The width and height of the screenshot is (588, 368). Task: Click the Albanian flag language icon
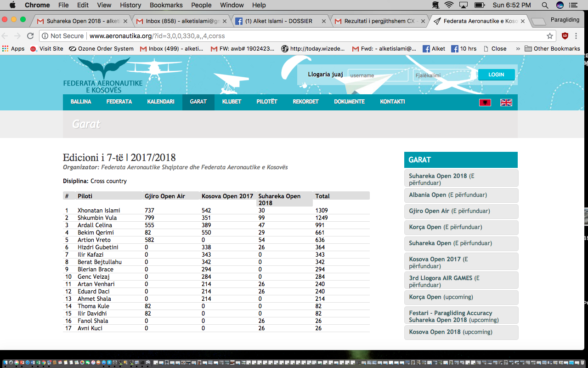pyautogui.click(x=485, y=103)
